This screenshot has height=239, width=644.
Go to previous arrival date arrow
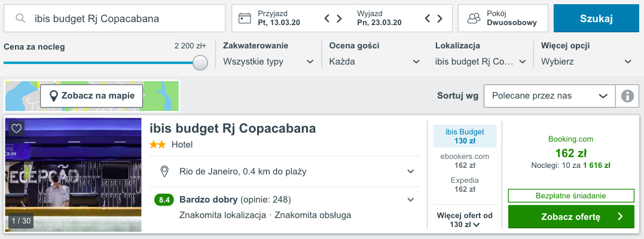pyautogui.click(x=327, y=19)
